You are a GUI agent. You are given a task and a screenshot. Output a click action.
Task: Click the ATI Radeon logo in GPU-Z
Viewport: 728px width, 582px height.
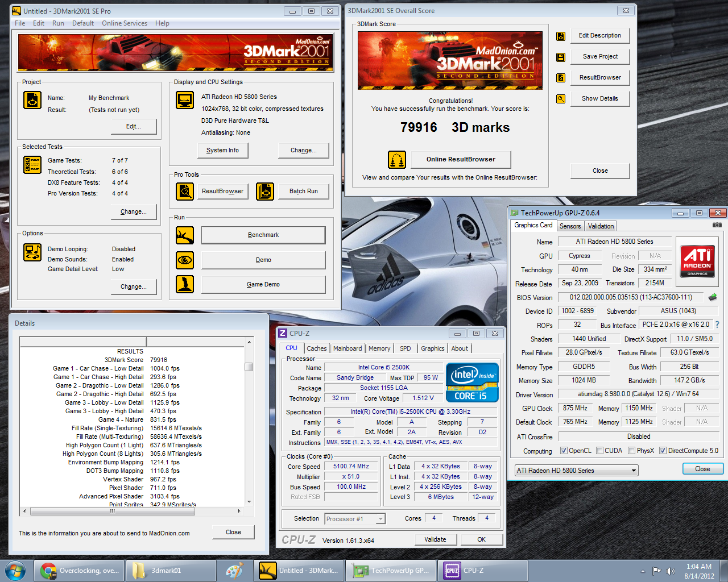coord(697,261)
